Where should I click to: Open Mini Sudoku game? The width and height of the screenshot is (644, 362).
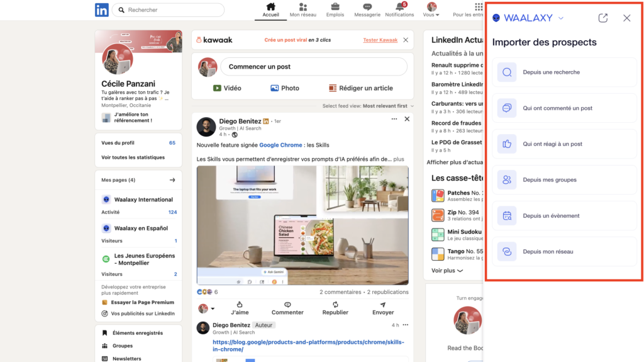tap(457, 234)
